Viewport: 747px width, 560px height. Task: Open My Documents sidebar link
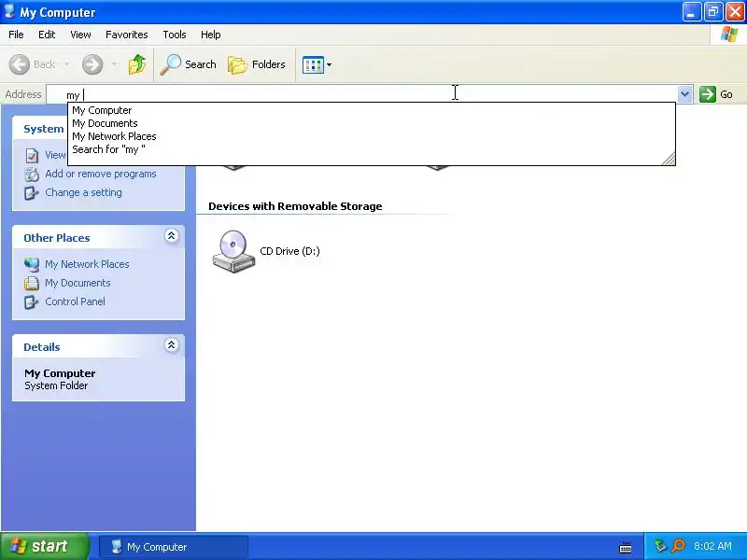(x=78, y=283)
